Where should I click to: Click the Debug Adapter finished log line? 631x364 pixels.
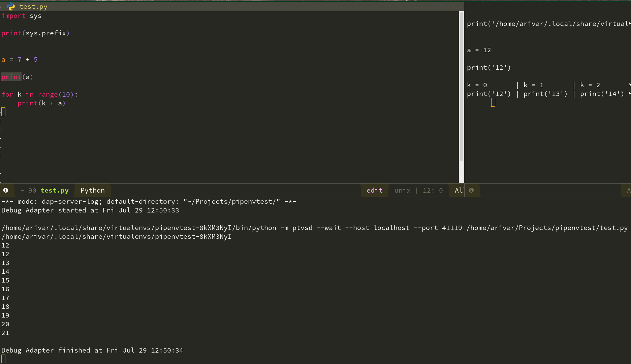pos(93,350)
